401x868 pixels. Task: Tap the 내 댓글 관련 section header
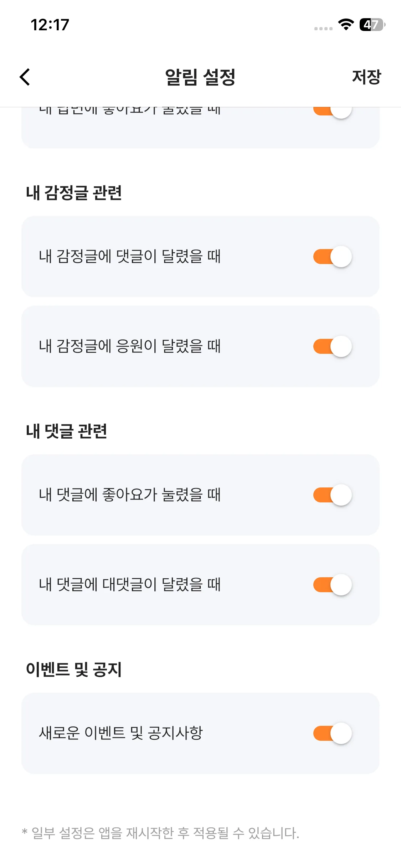[x=67, y=431]
